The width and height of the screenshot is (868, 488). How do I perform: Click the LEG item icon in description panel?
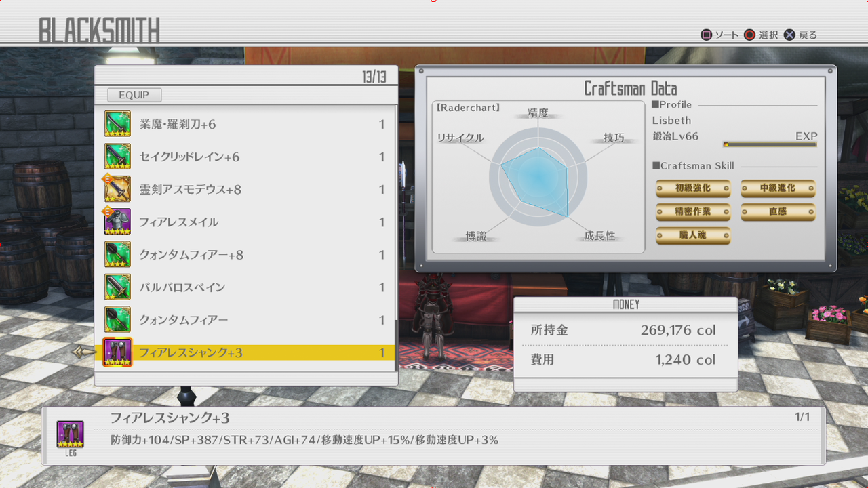pos(70,434)
